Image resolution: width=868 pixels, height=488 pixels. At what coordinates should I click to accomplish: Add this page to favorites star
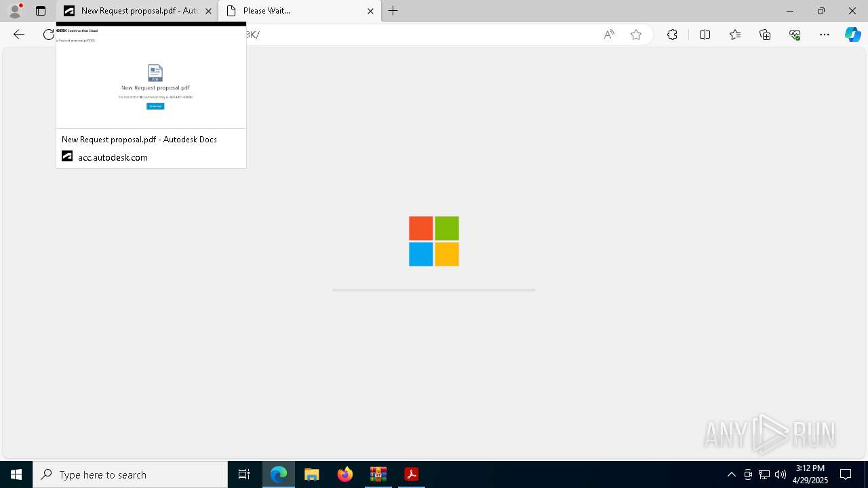pos(636,35)
